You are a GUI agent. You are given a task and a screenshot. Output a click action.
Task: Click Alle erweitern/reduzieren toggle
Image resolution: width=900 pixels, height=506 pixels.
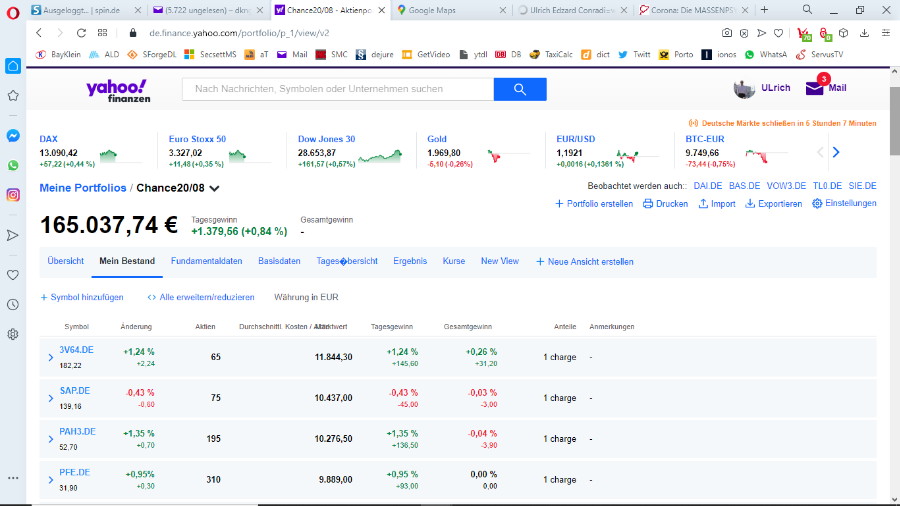[201, 297]
